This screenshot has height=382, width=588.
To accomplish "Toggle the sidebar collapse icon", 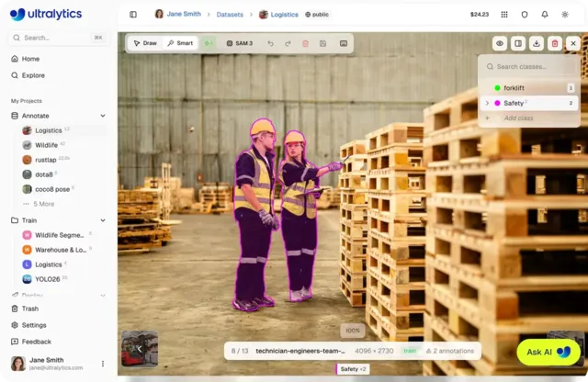I will click(133, 15).
